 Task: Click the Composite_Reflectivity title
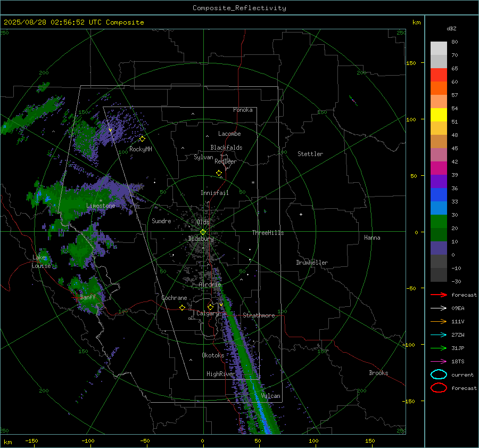[x=240, y=8]
